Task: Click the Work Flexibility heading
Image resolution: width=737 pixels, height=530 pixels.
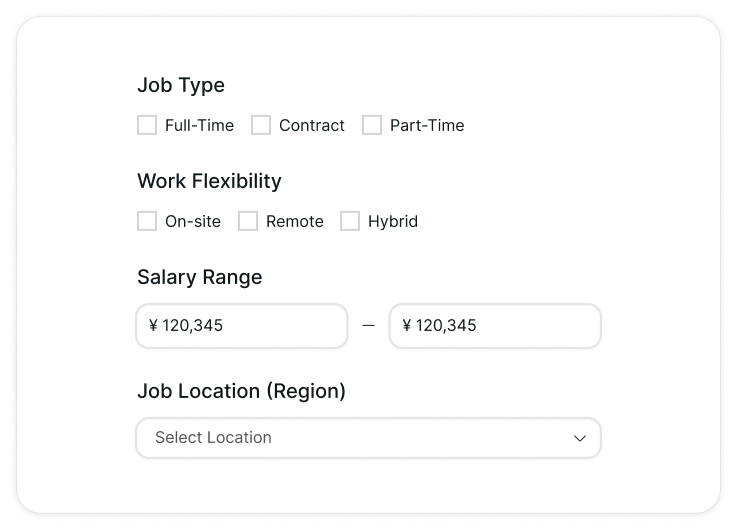Action: (209, 181)
